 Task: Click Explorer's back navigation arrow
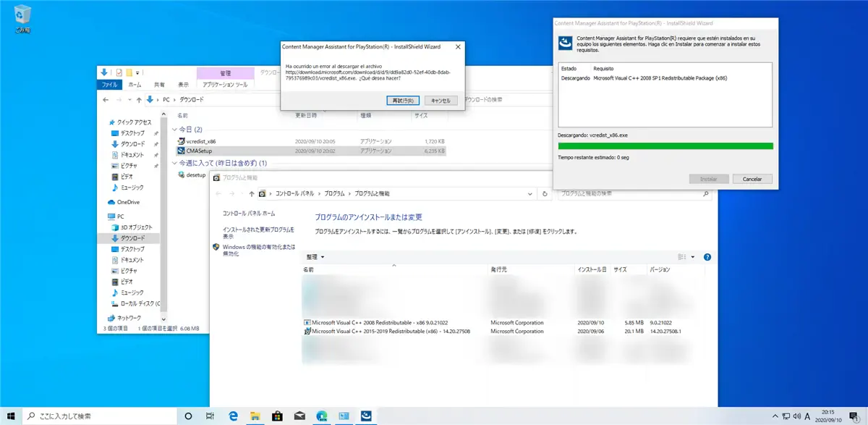tap(106, 100)
